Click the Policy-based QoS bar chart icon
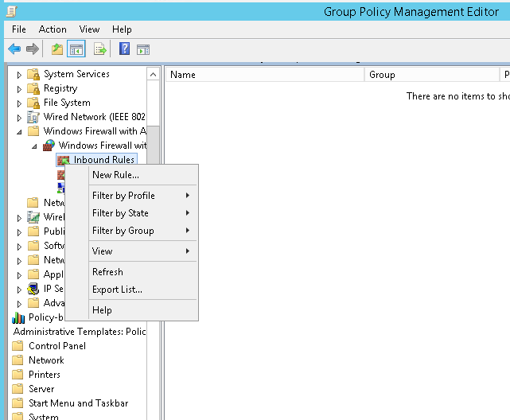This screenshot has width=510, height=420. pyautogui.click(x=18, y=317)
